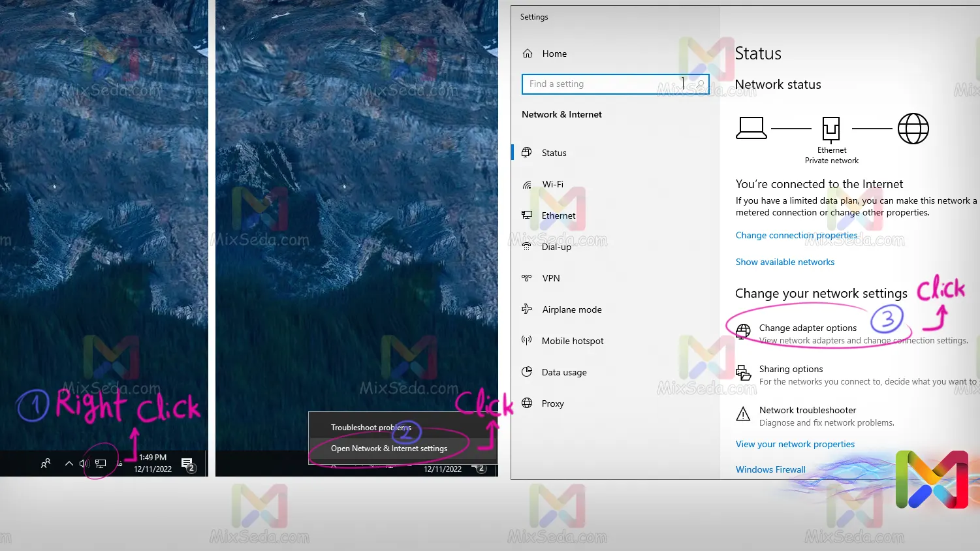
Task: Select Open Network & Internet settings
Action: point(388,449)
